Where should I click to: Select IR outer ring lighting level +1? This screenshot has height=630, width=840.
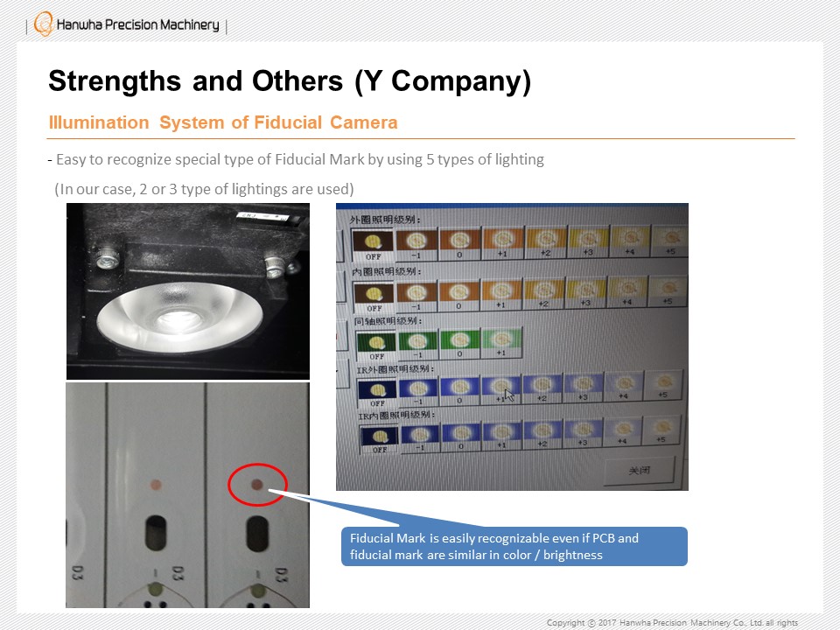[x=500, y=389]
